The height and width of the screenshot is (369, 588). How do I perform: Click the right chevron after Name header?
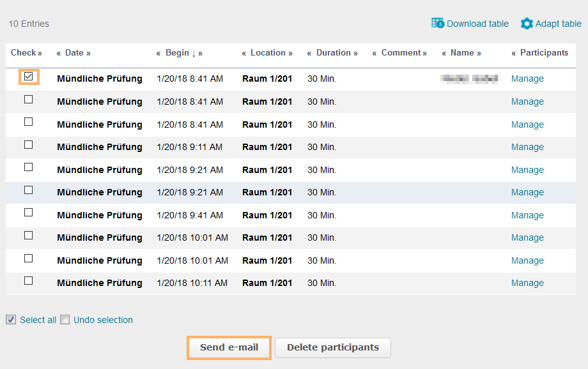point(479,53)
